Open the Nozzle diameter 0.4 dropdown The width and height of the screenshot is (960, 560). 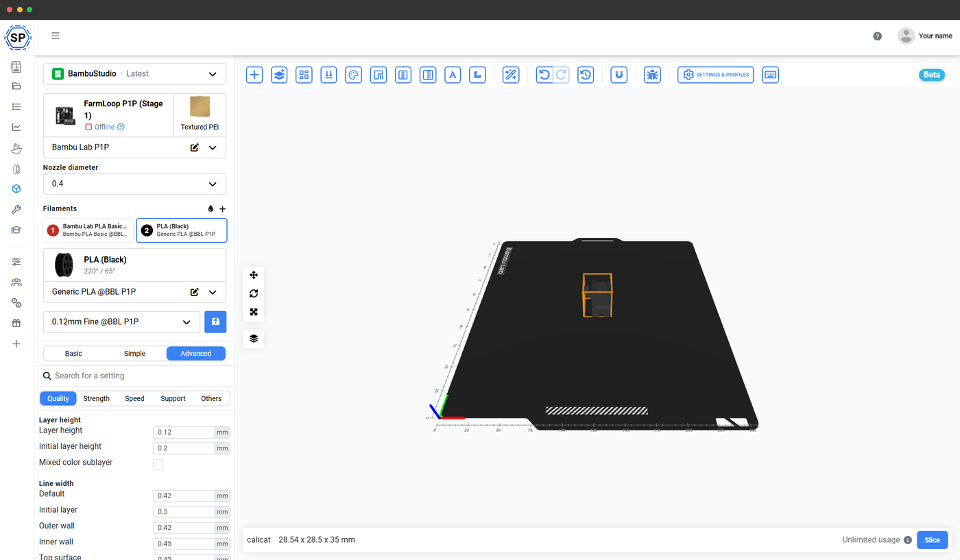(134, 184)
